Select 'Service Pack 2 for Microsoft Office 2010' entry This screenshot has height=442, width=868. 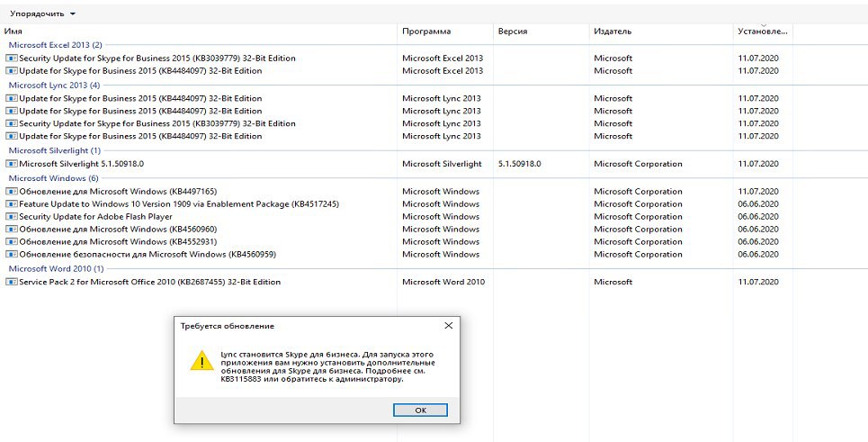coord(150,282)
